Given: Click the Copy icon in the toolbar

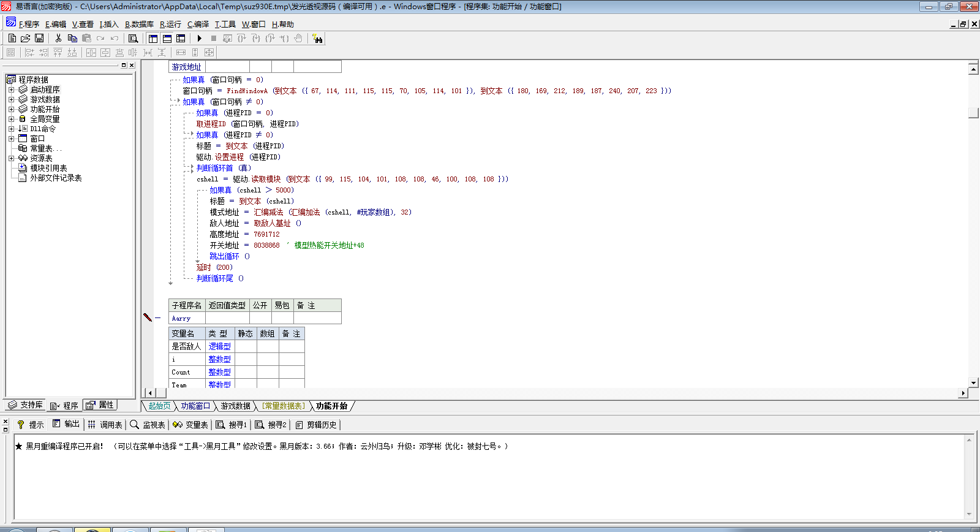Looking at the screenshot, I should click(x=72, y=38).
